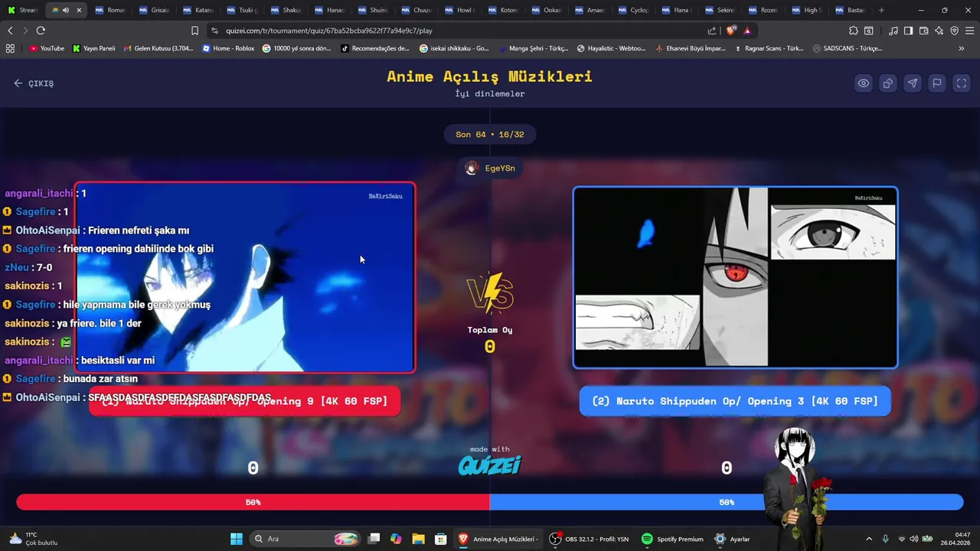The width and height of the screenshot is (980, 551).
Task: Click the share page icon in address bar
Action: tap(712, 31)
